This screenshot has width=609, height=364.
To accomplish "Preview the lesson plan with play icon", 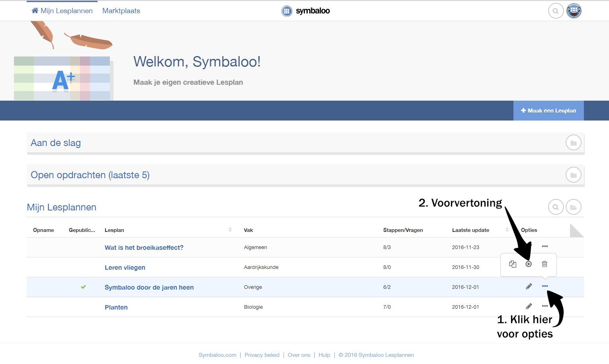I will pyautogui.click(x=529, y=264).
